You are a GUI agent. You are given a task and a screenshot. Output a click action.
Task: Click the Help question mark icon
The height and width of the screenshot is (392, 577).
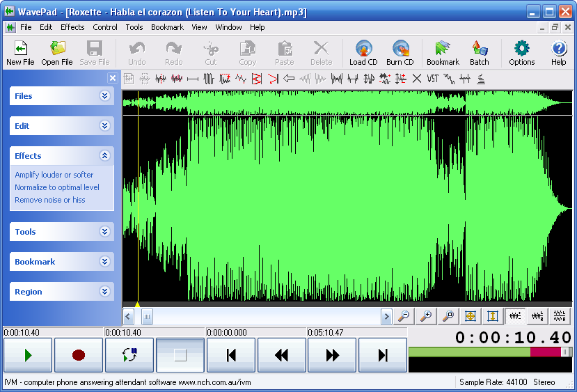tap(559, 53)
